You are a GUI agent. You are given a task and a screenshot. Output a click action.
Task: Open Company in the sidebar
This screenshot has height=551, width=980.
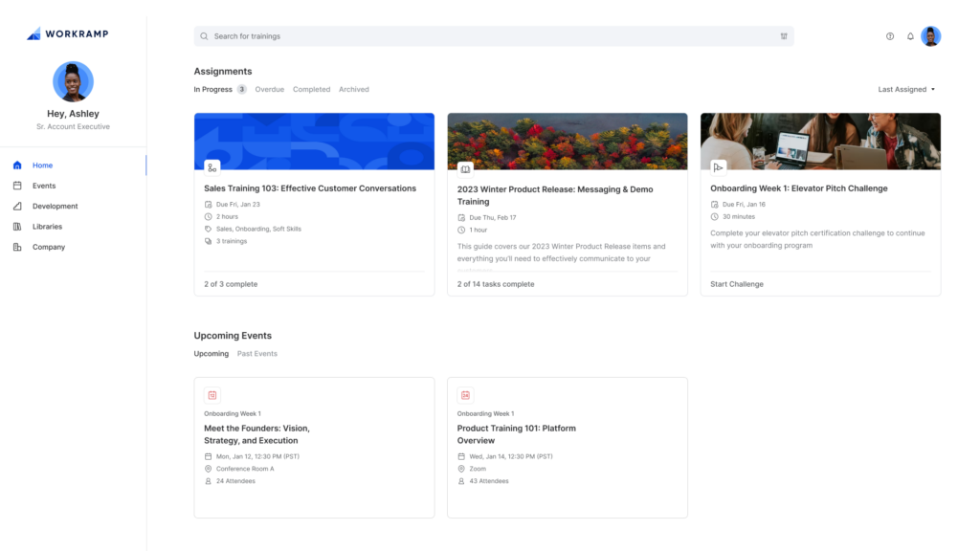pos(49,247)
